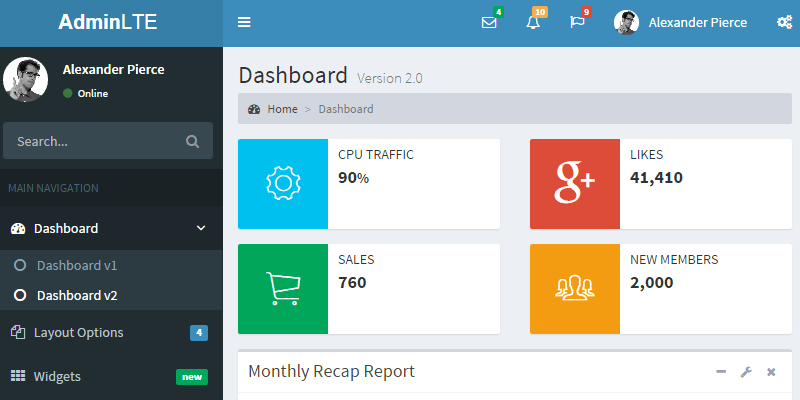Open Widgets in sidebar navigation
This screenshot has width=800, height=400.
(x=57, y=377)
